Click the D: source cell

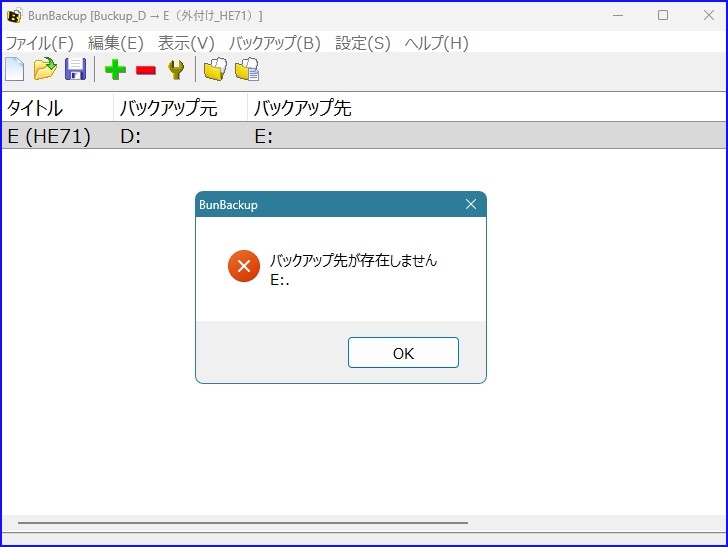point(130,137)
